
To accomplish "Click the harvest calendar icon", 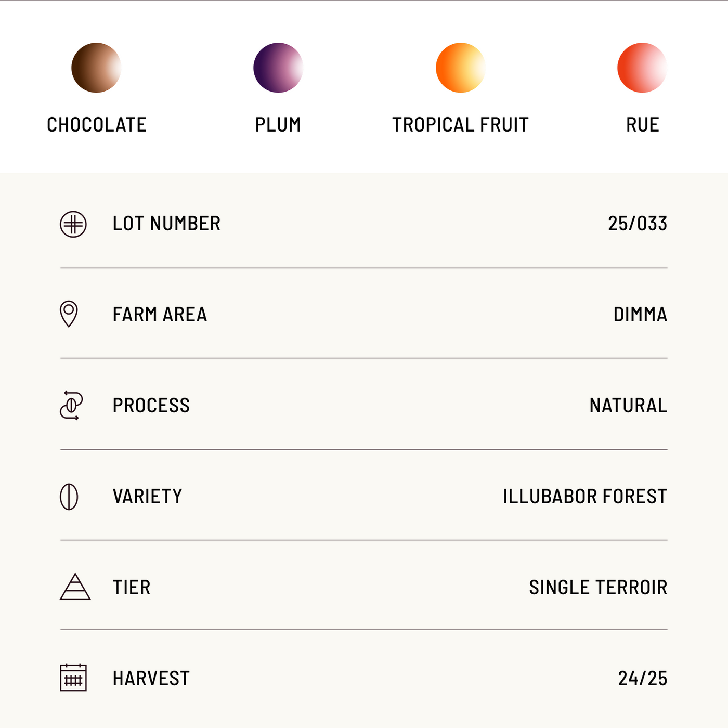I will [x=73, y=678].
